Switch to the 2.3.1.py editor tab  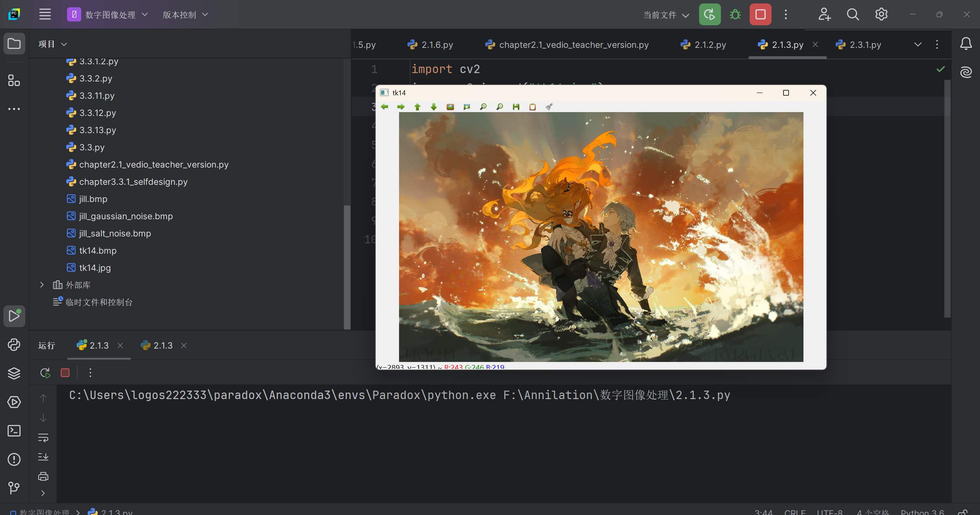(858, 45)
